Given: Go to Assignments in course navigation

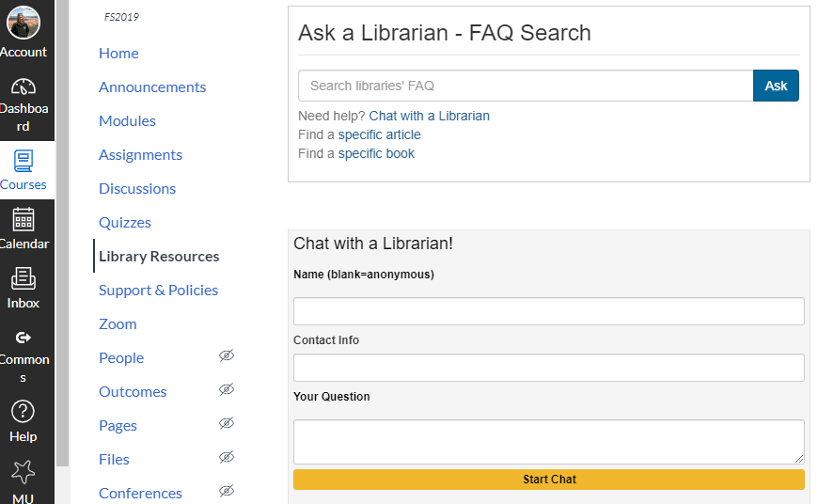Looking at the screenshot, I should point(140,155).
